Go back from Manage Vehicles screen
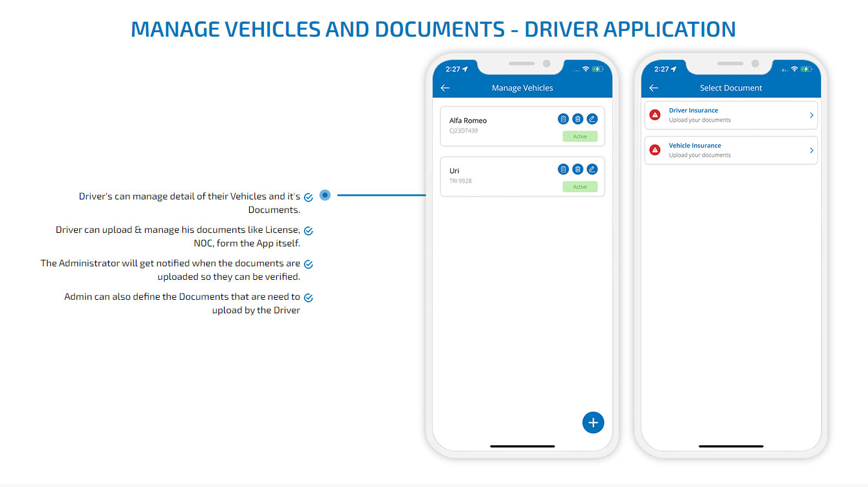The image size is (868, 487). pos(445,88)
